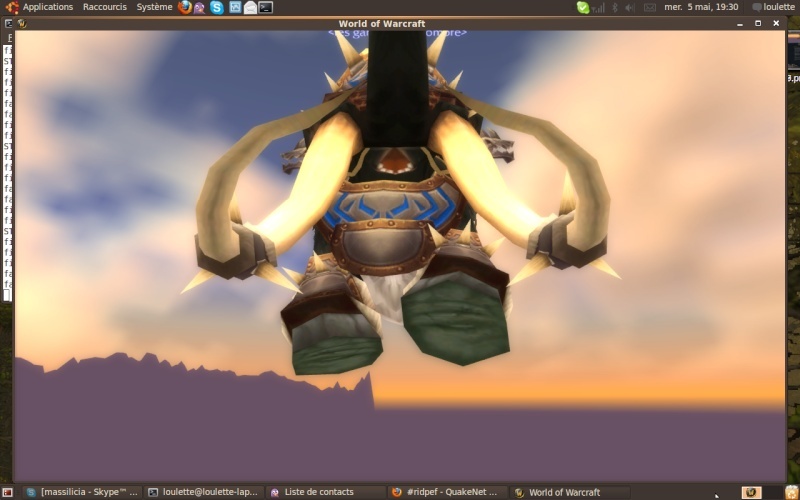Image resolution: width=800 pixels, height=500 pixels.
Task: Launch Firefox from the top panel
Action: 185,7
